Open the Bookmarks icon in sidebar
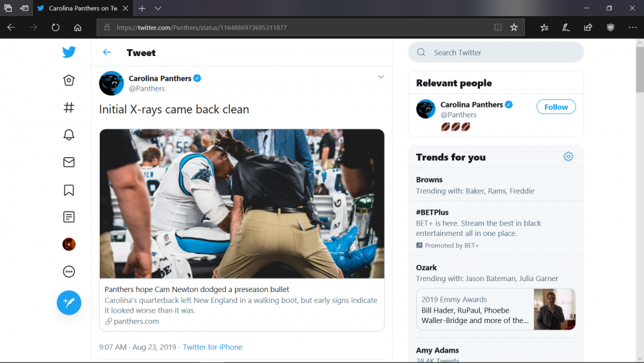 pyautogui.click(x=69, y=190)
